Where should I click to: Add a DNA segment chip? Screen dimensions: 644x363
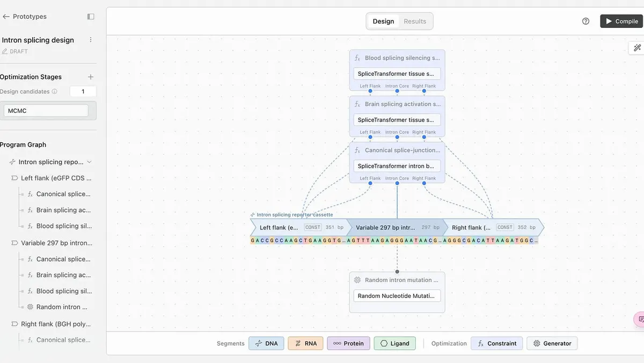[266, 343]
